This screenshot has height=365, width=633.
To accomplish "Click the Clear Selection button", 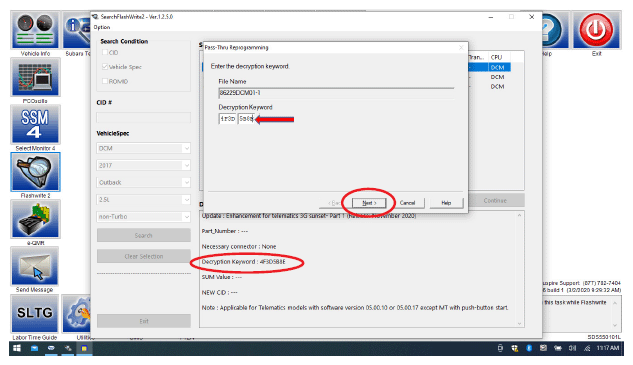I will click(x=144, y=256).
